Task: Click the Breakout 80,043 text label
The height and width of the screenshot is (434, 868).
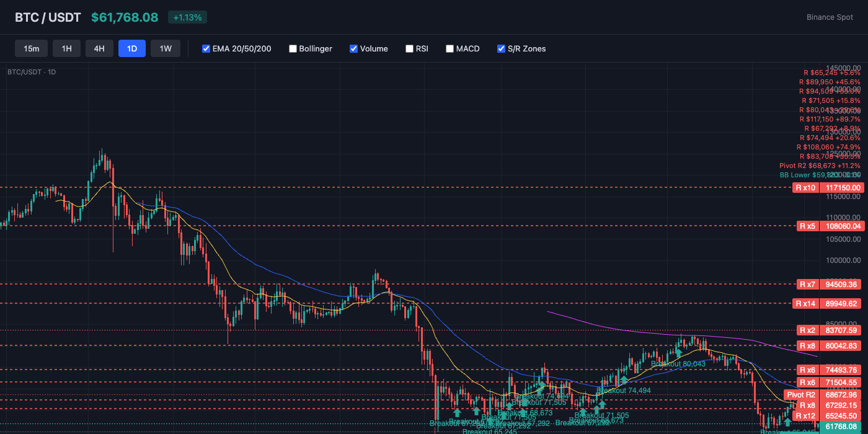Action: click(x=678, y=364)
